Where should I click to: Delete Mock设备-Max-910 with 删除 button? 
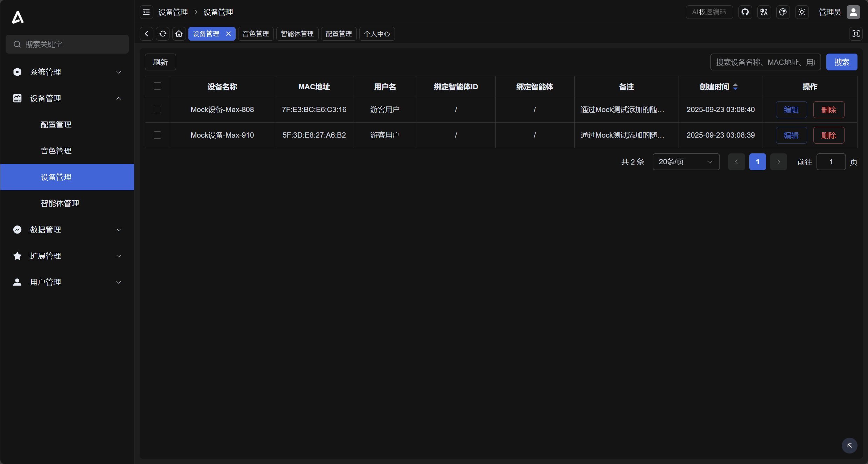(x=829, y=135)
